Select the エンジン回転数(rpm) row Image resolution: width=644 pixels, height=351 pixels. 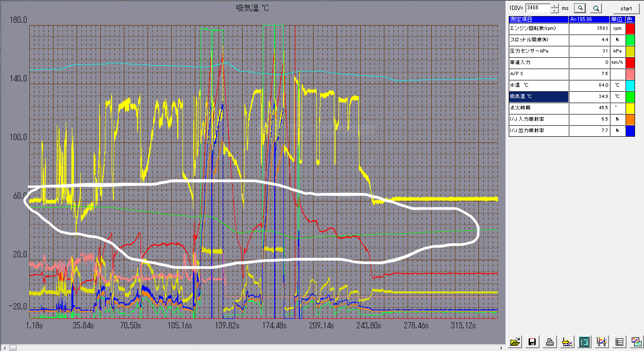tap(539, 28)
